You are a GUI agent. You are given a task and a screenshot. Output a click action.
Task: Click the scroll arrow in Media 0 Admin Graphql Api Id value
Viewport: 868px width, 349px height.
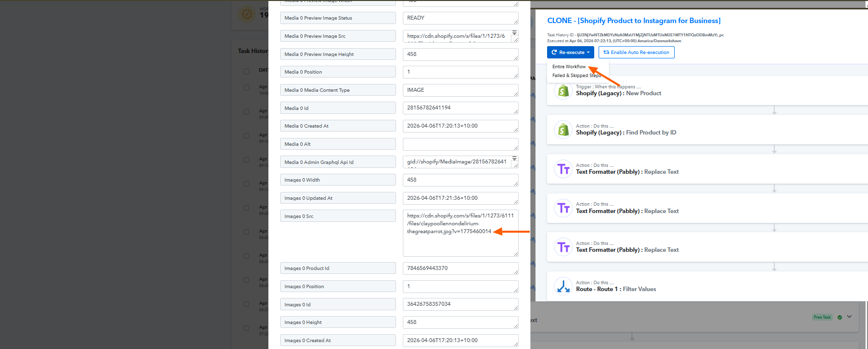tap(515, 159)
